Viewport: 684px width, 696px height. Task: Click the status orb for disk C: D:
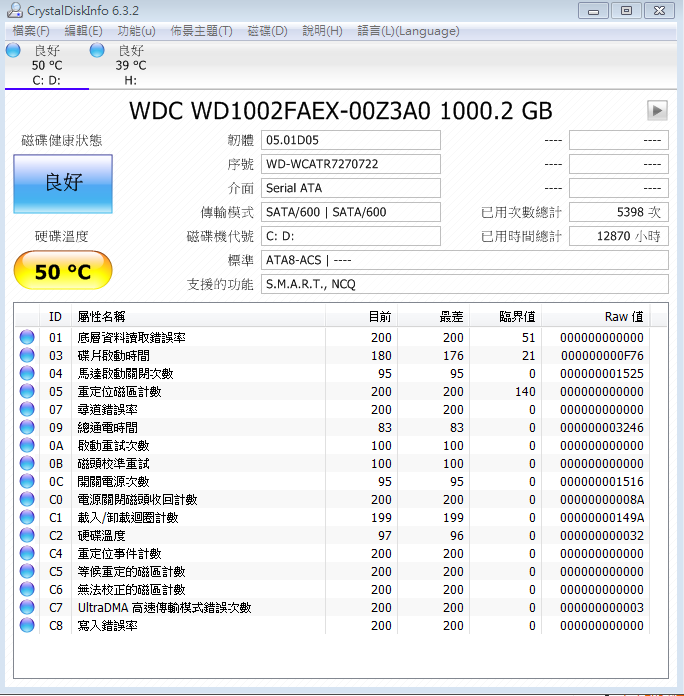point(13,50)
